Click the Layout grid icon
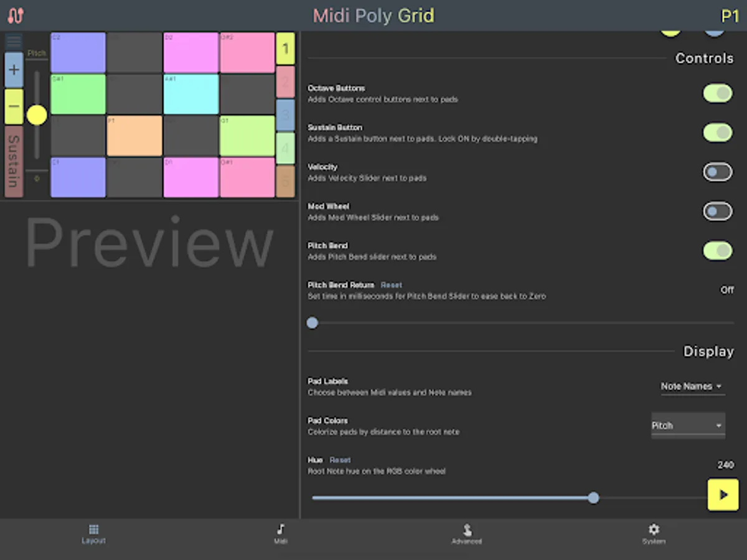The image size is (747, 560). (93, 529)
